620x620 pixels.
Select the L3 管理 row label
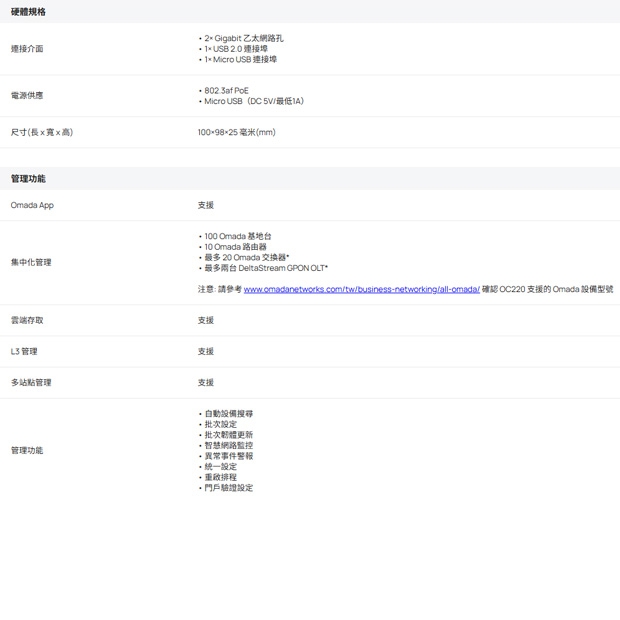point(24,352)
